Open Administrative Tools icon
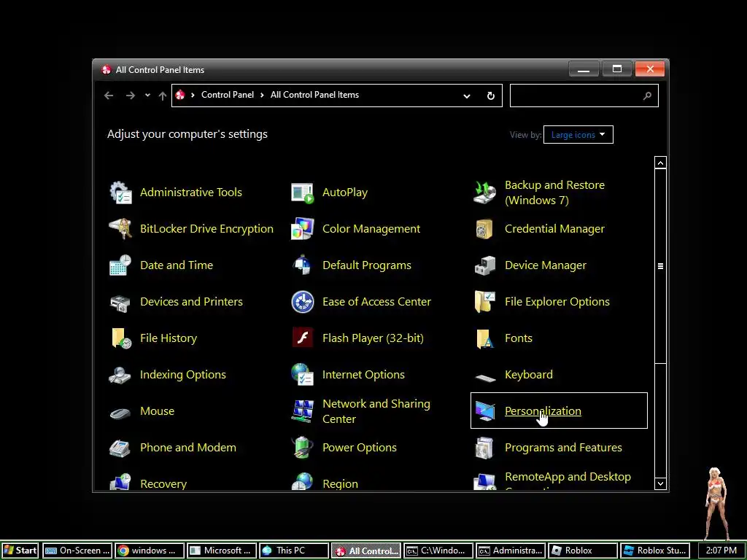 120,192
